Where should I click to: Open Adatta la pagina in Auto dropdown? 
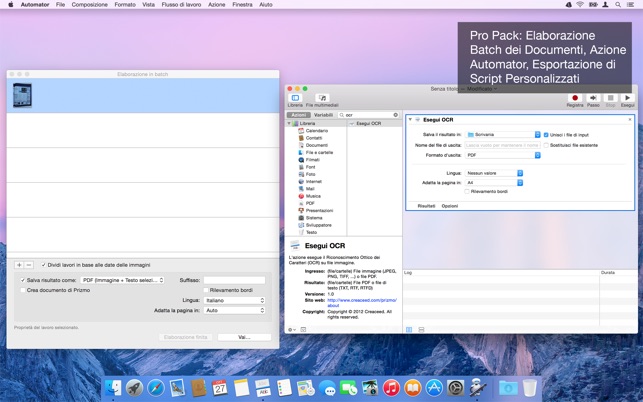(234, 311)
